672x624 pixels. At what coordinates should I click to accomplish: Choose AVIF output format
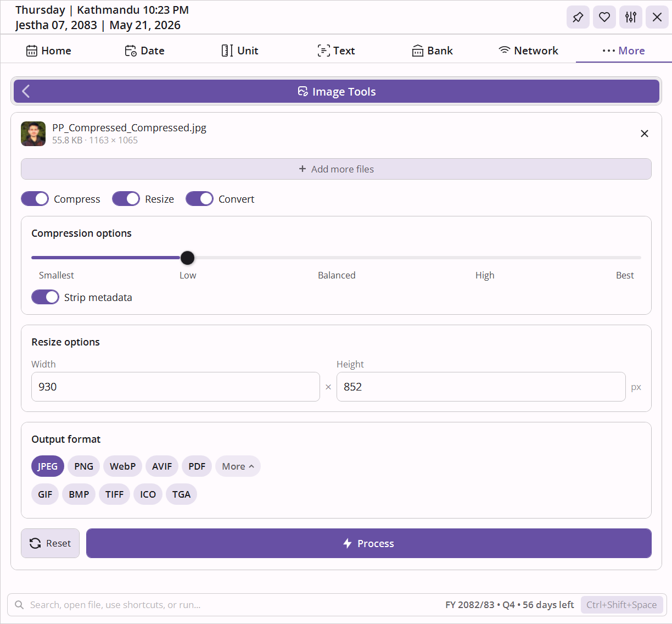pos(162,466)
